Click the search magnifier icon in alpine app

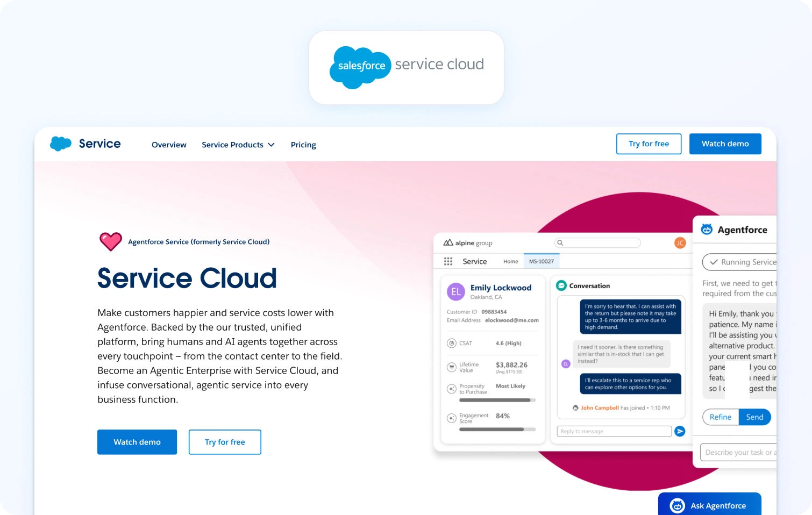tap(560, 243)
